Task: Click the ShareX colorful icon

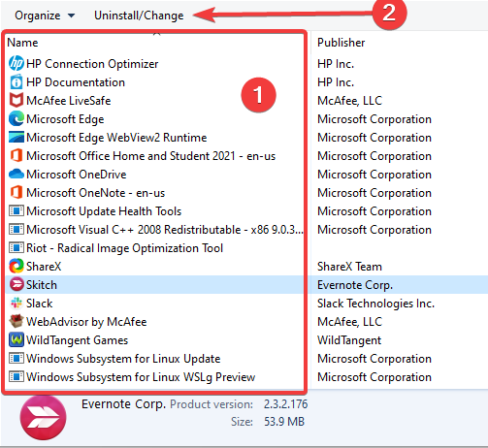Action: click(x=16, y=267)
